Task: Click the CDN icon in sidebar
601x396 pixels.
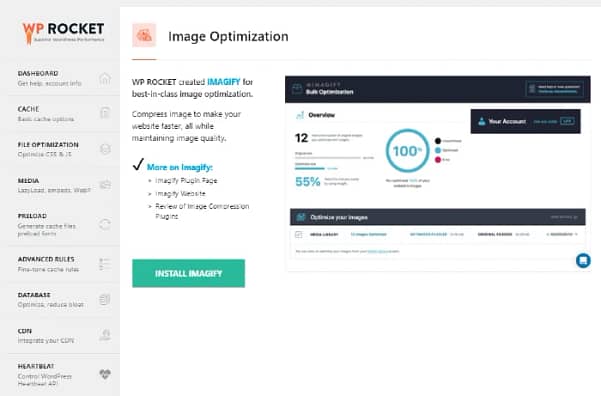Action: [x=105, y=335]
